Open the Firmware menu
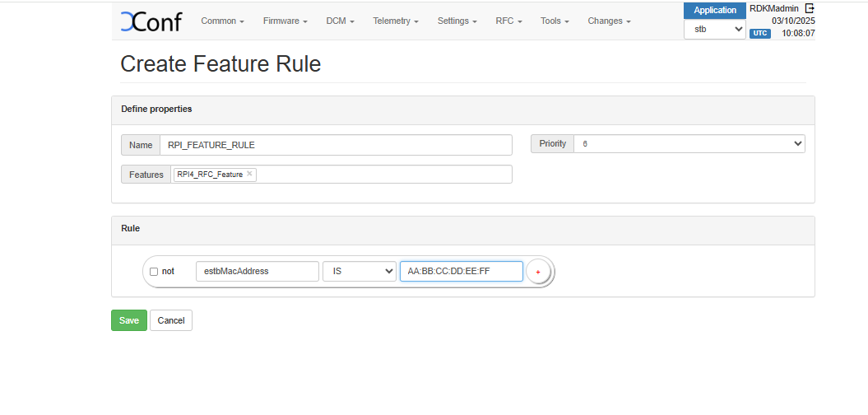Image resolution: width=868 pixels, height=415 pixels. tap(285, 21)
